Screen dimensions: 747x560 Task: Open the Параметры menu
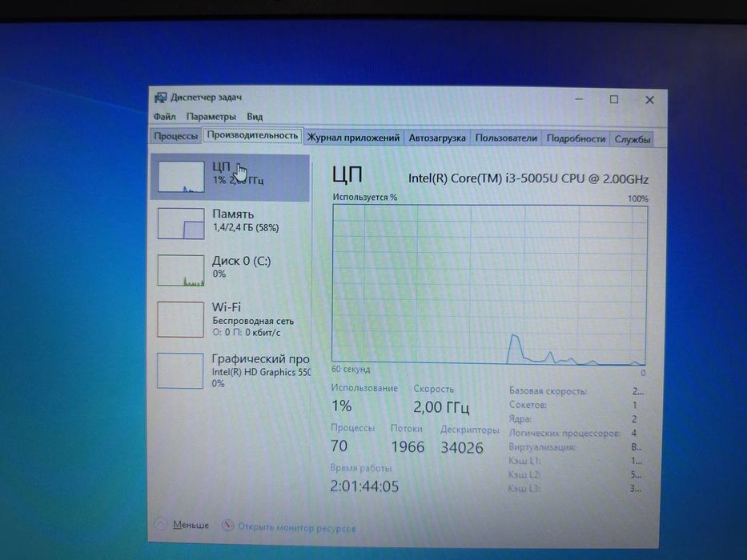[211, 117]
